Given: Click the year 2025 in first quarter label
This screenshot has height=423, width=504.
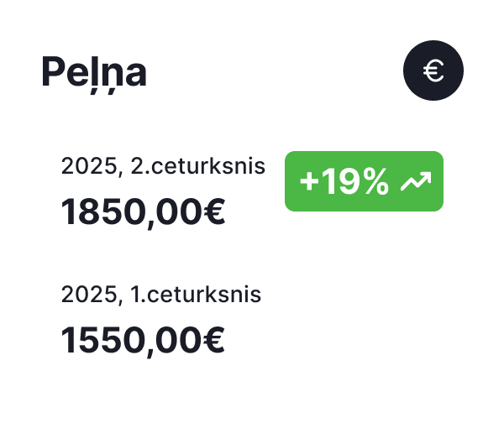Looking at the screenshot, I should coord(88,295).
